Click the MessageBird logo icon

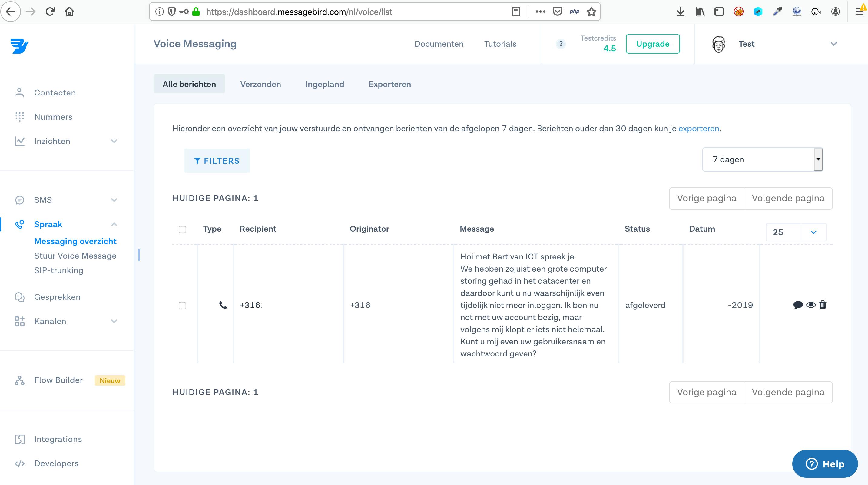click(x=19, y=46)
